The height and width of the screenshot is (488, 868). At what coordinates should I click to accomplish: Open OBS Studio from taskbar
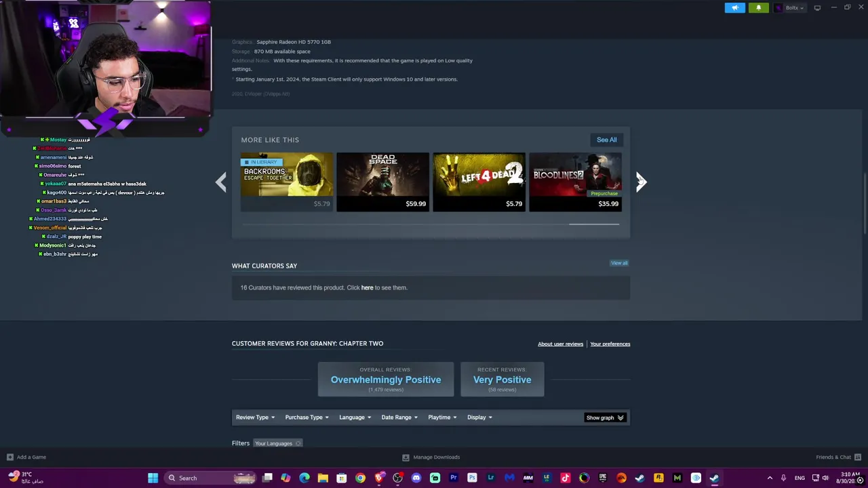point(397,478)
